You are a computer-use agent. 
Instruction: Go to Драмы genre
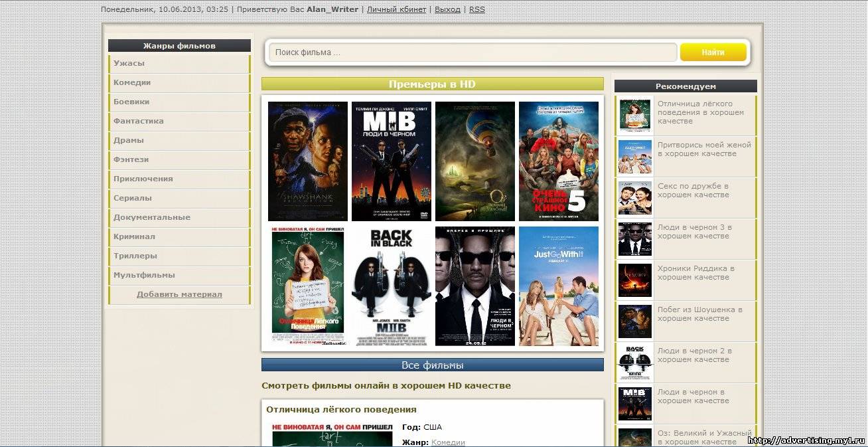coord(179,141)
